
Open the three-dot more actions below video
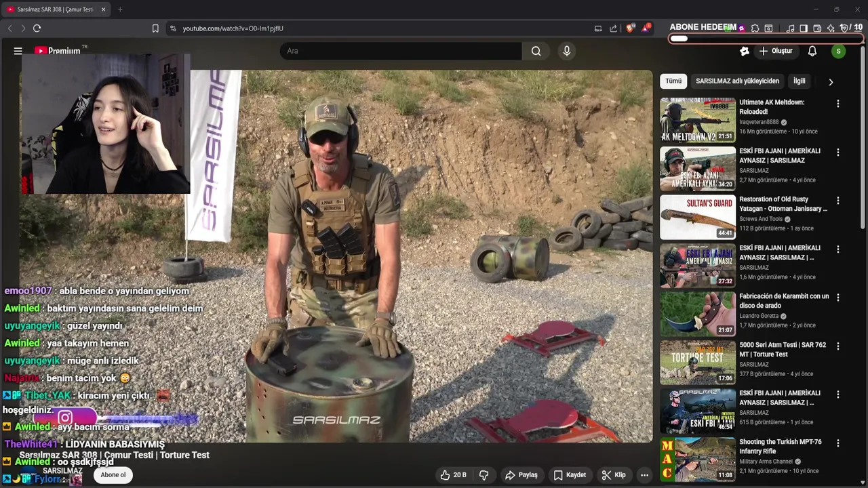[x=645, y=475]
